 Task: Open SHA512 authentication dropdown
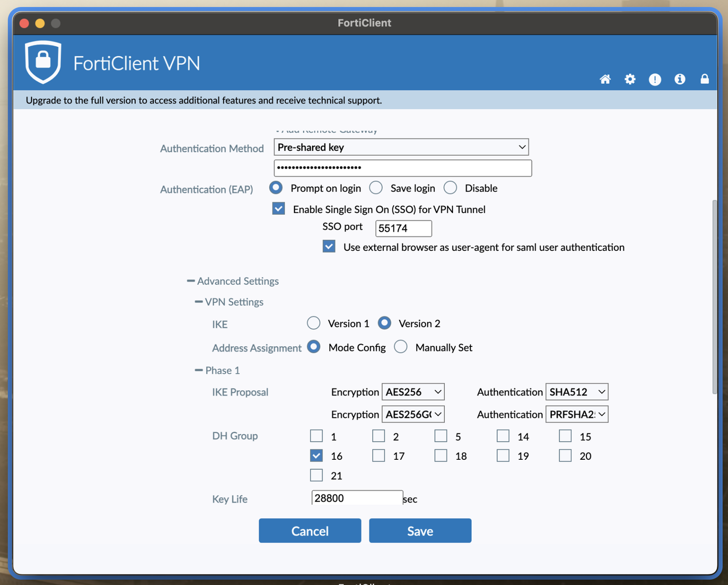577,392
